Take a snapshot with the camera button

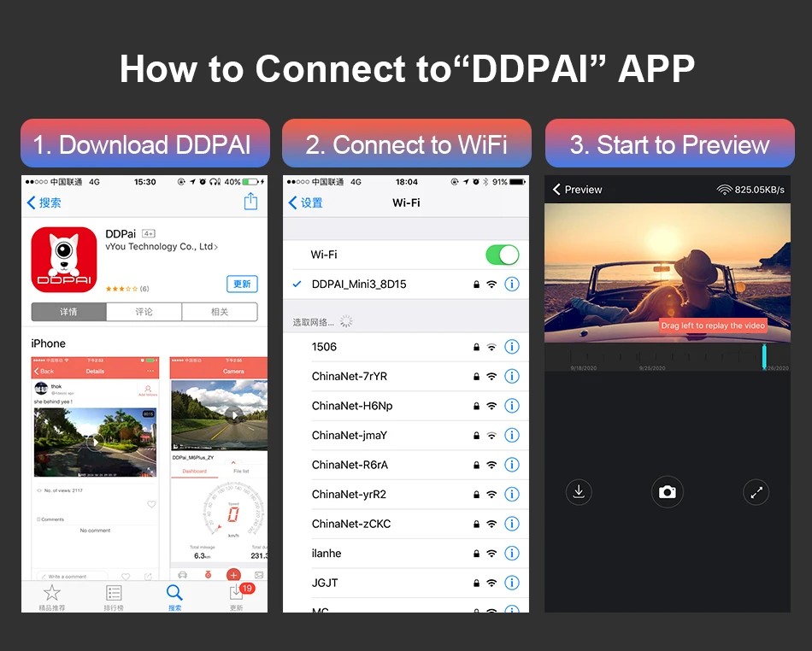tap(667, 491)
